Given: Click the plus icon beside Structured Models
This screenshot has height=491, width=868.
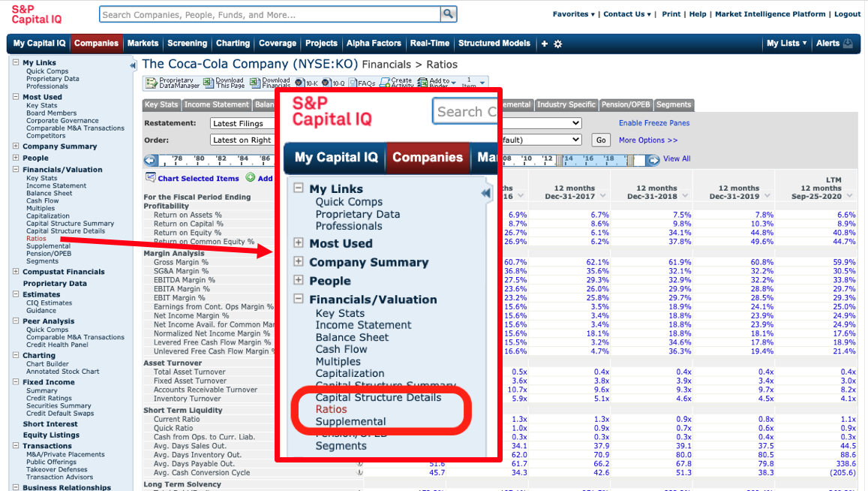Looking at the screenshot, I should (x=545, y=44).
